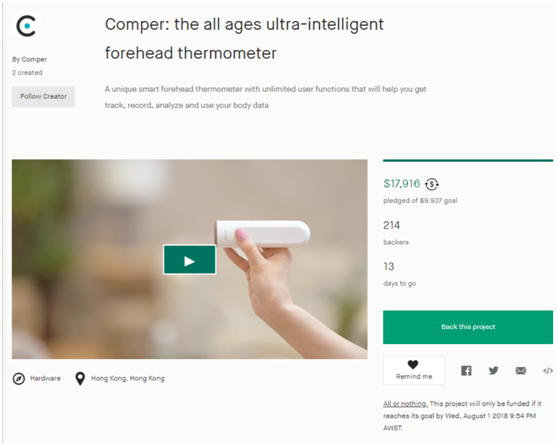
Task: Click the Comper project title
Action: pos(244,39)
